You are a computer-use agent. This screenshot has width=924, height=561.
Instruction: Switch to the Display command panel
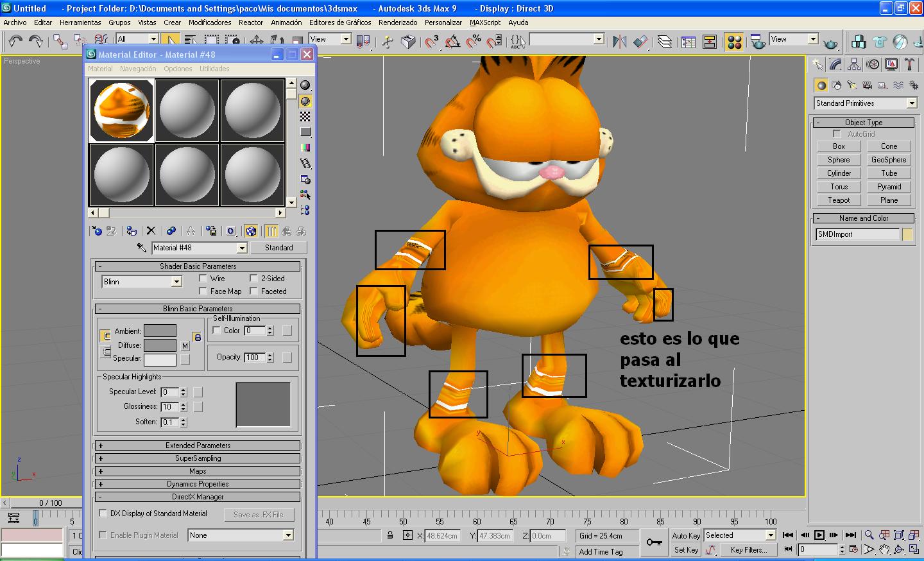coord(891,64)
